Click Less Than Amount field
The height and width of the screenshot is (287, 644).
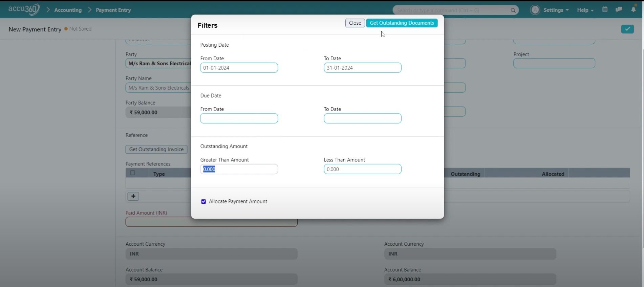tap(363, 169)
